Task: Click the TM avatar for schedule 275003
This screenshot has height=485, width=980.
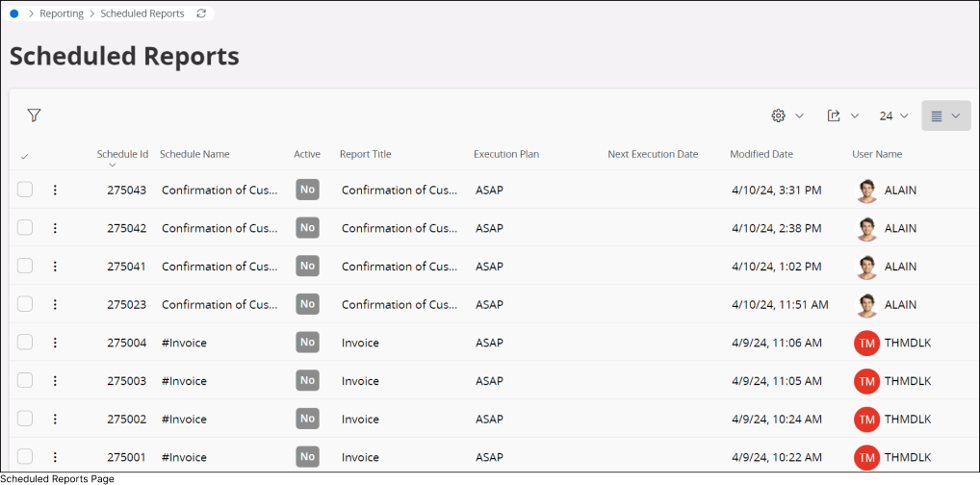Action: [x=866, y=381]
